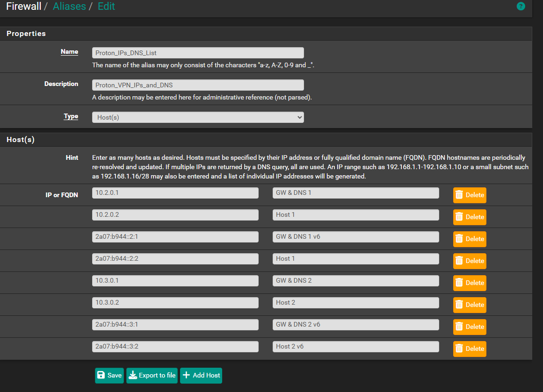This screenshot has height=392, width=543.
Task: Open the Type dropdown showing Host(s)
Action: (x=198, y=117)
